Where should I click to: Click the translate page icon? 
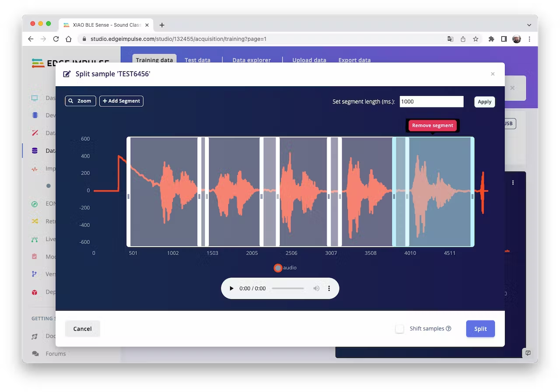pos(450,39)
